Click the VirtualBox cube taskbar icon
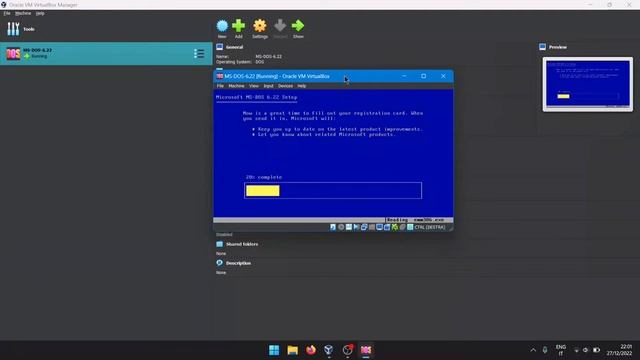This screenshot has width=640, height=360. 329,350
